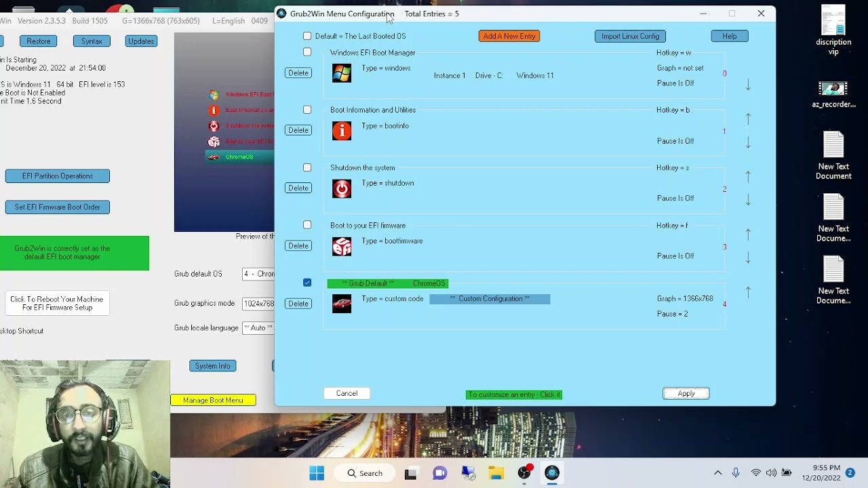Check the Boot to your EFI firmware default box
Screen dimensions: 868x488
point(307,225)
